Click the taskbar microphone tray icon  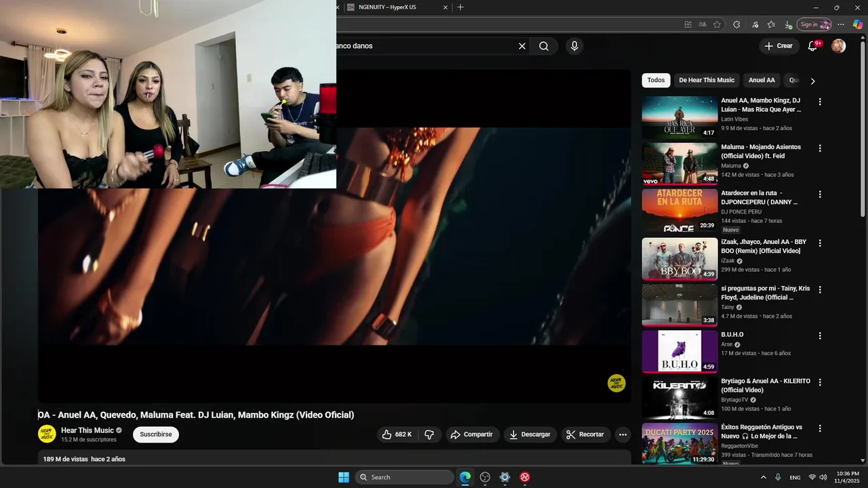778,477
